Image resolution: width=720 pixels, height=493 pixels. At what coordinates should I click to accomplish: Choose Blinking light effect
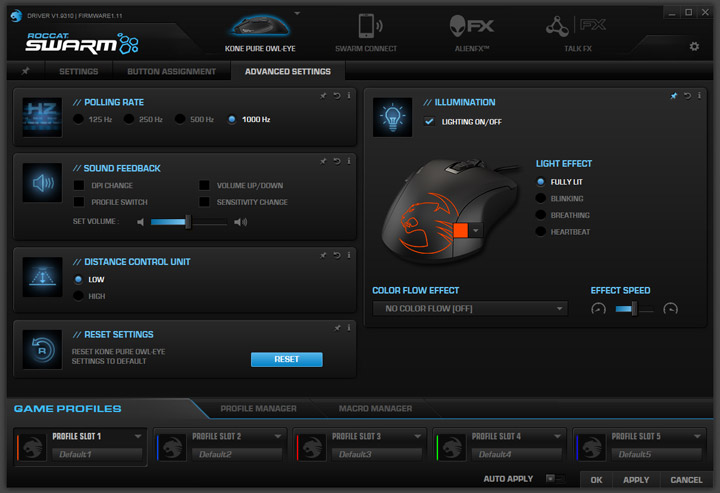(x=541, y=198)
